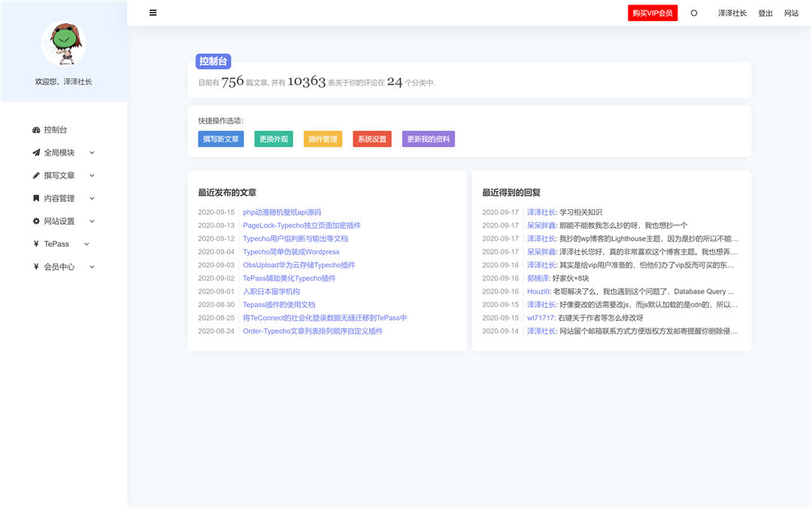This screenshot has height=508, width=812.
Task: Click the gear icon for 网站设置
Action: [36, 221]
